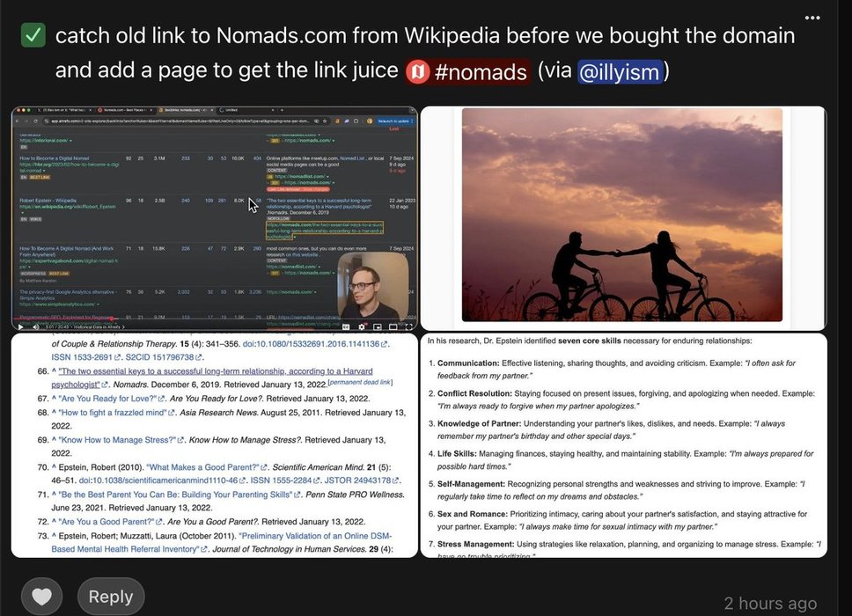Toggle closed captions on the video
The height and width of the screenshot is (616, 852).
point(346,327)
